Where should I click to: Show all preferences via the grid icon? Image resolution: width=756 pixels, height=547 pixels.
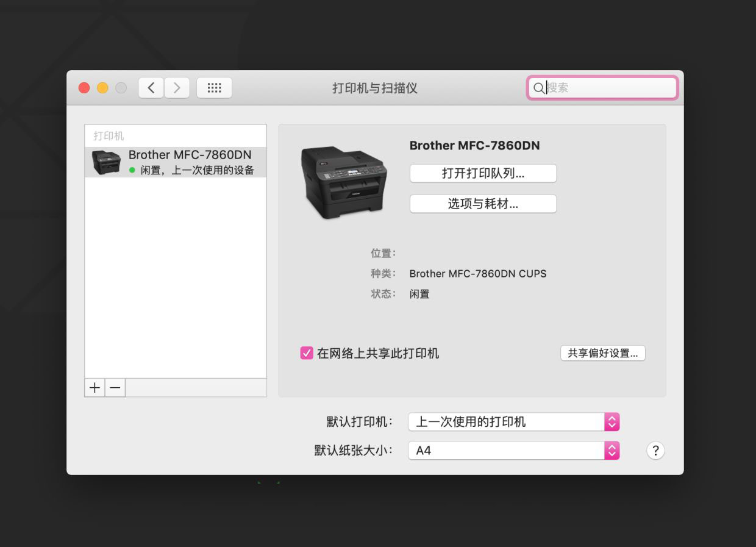pos(214,88)
